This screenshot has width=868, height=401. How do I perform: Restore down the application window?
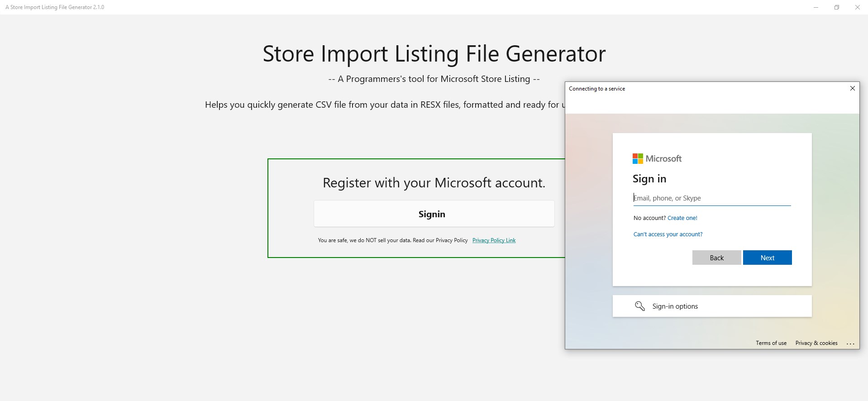pyautogui.click(x=836, y=7)
